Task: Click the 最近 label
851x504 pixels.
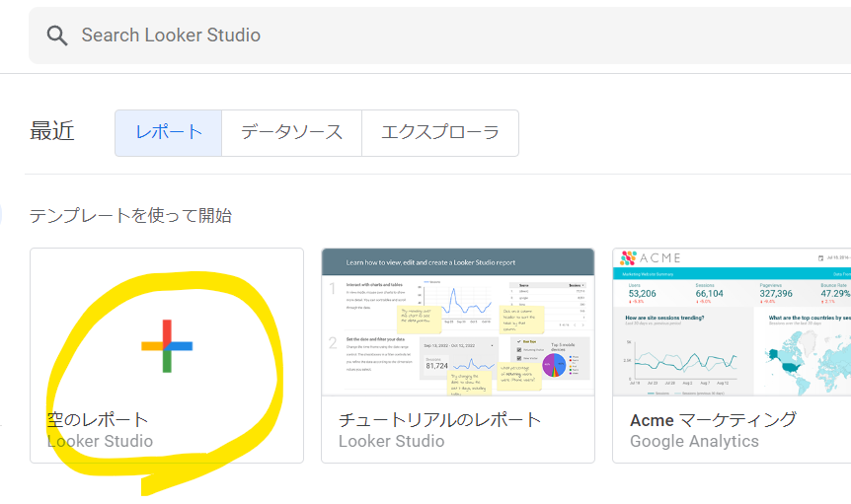Action: (52, 131)
